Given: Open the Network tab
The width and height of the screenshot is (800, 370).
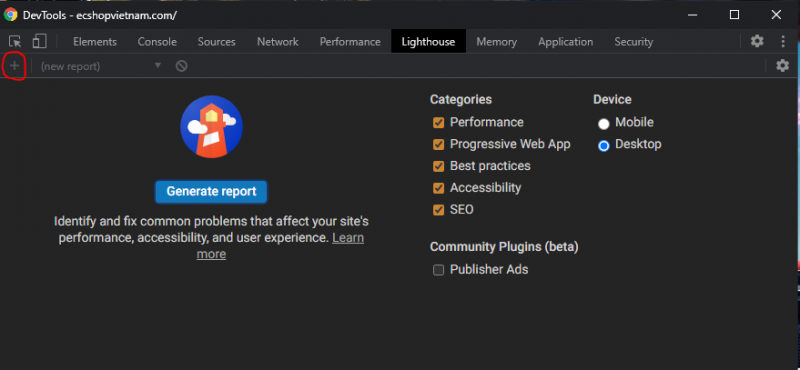Looking at the screenshot, I should point(278,42).
